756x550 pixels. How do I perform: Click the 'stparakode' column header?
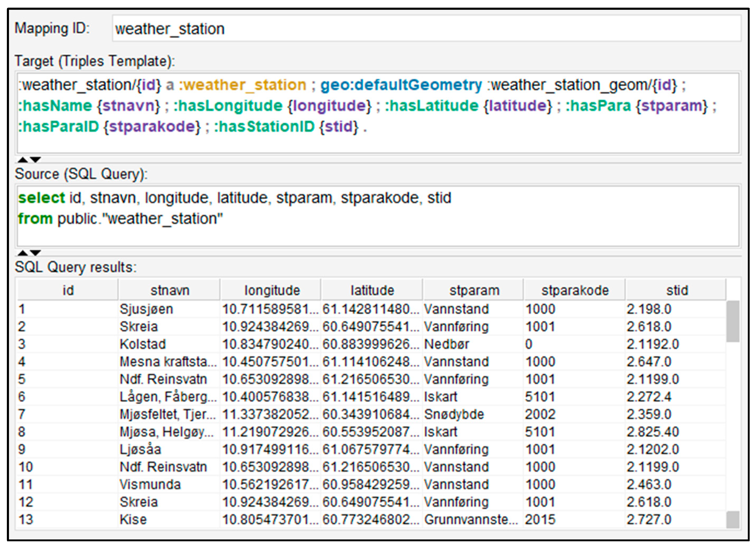[575, 290]
